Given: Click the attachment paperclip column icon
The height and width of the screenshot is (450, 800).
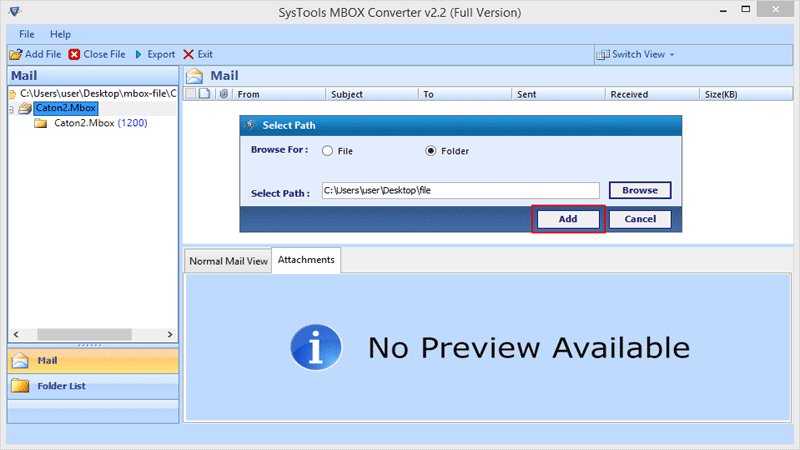Looking at the screenshot, I should (x=223, y=94).
